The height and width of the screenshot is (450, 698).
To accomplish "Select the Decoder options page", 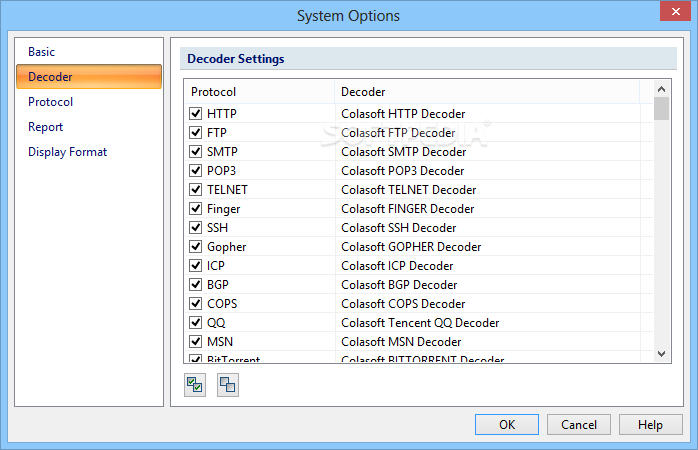I will (89, 77).
